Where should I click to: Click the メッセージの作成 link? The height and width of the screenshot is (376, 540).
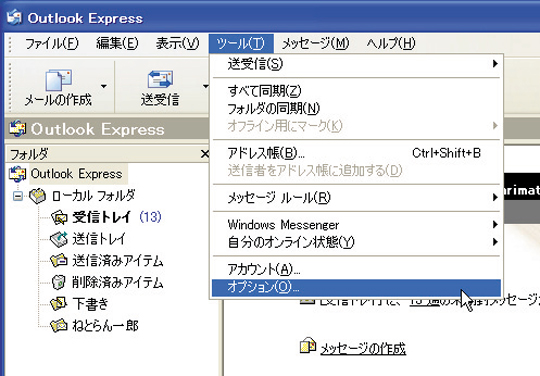pos(363,349)
